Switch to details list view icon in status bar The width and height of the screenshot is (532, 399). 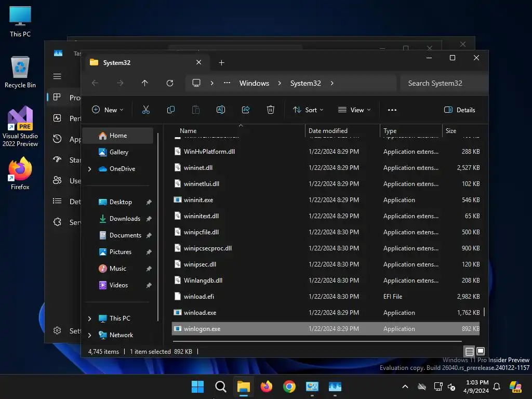click(469, 351)
